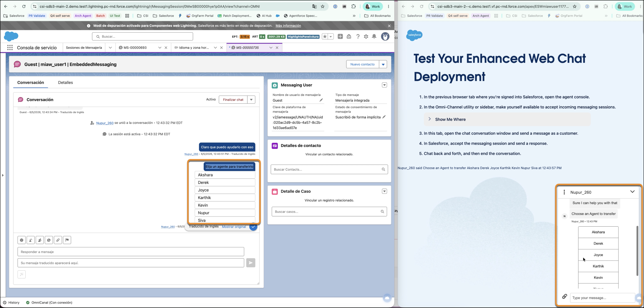Click the transfer conversation icon in chat toolbar

[x=30, y=240]
